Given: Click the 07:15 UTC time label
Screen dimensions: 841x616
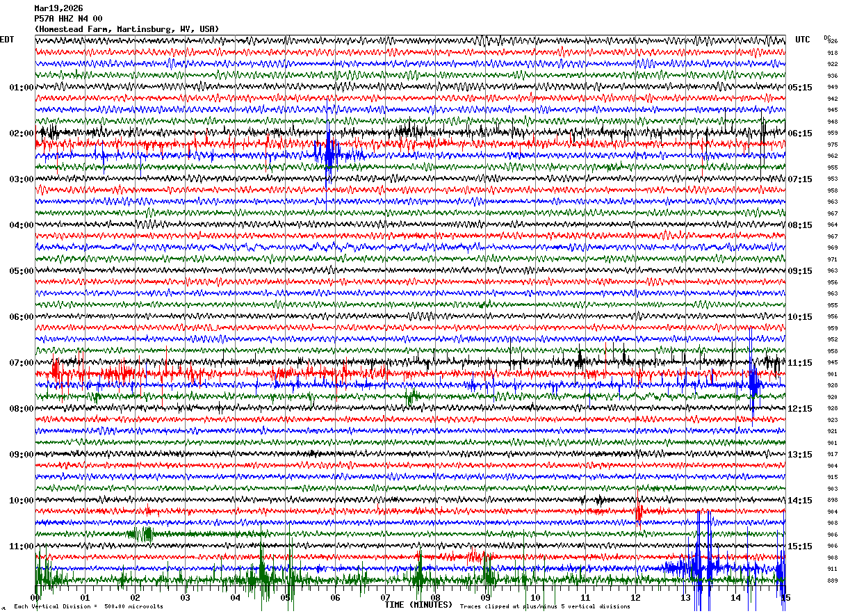Looking at the screenshot, I should 800,179.
